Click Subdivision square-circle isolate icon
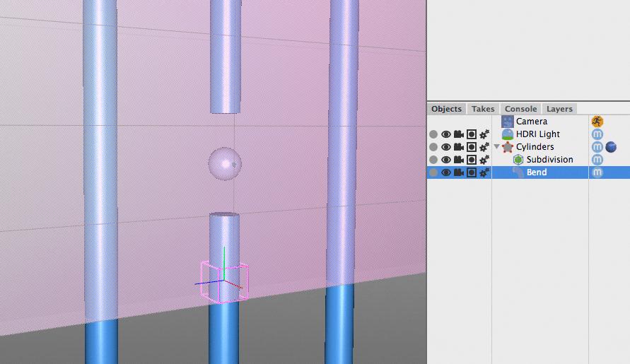630x364 pixels. (472, 160)
